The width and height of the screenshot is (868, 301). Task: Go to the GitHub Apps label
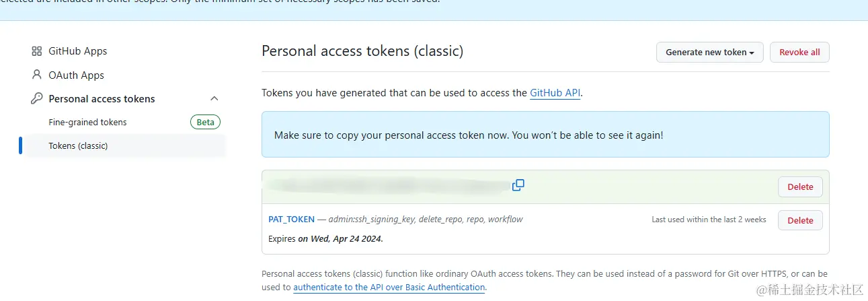(78, 51)
